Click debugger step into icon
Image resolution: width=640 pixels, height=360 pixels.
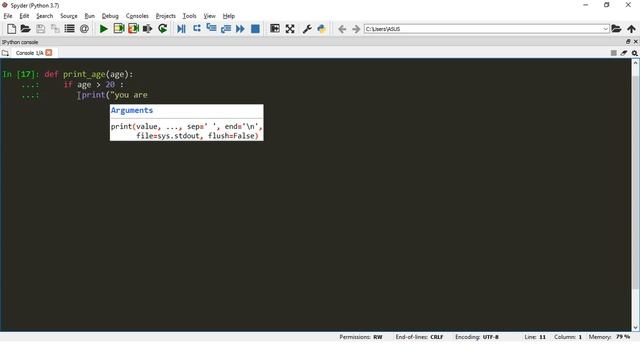coord(211,29)
